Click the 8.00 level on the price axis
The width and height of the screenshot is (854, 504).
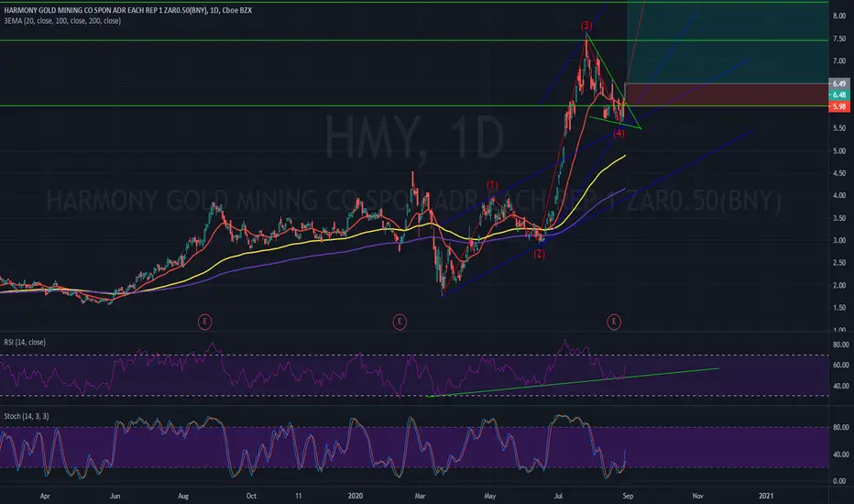click(x=839, y=16)
